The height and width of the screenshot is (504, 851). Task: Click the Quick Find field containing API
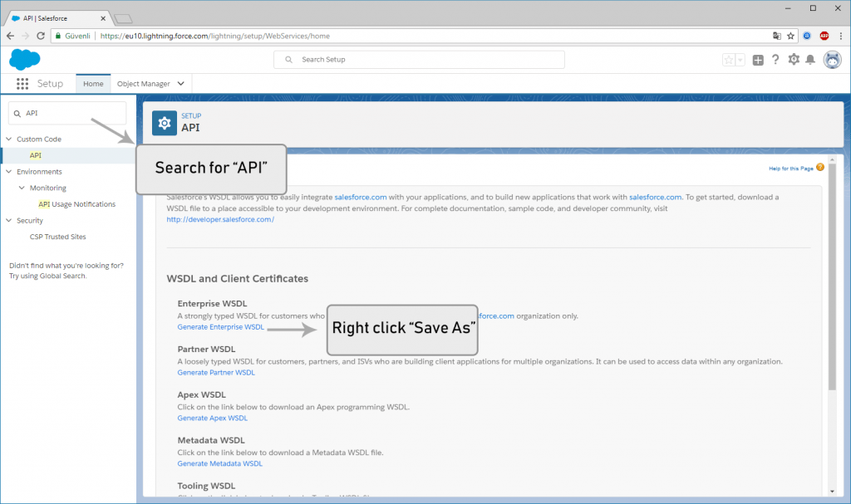pos(67,114)
